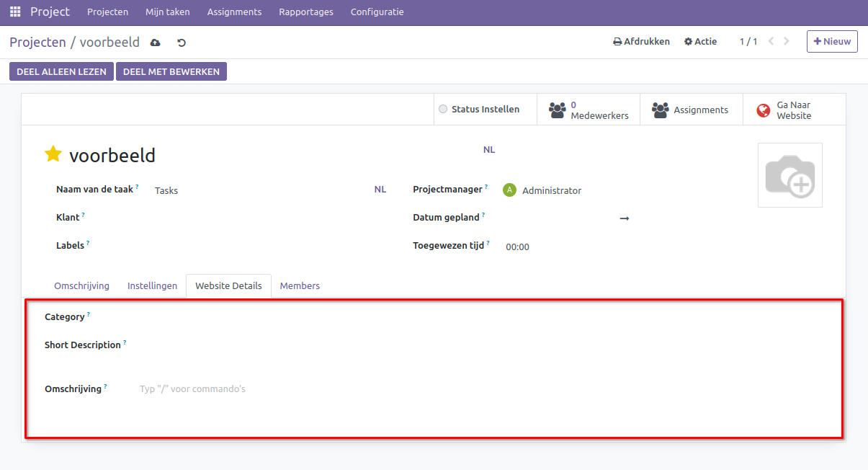Screen dimensions: 868x470
Task: Click Ga Naar Website globe icon
Action: coord(764,110)
